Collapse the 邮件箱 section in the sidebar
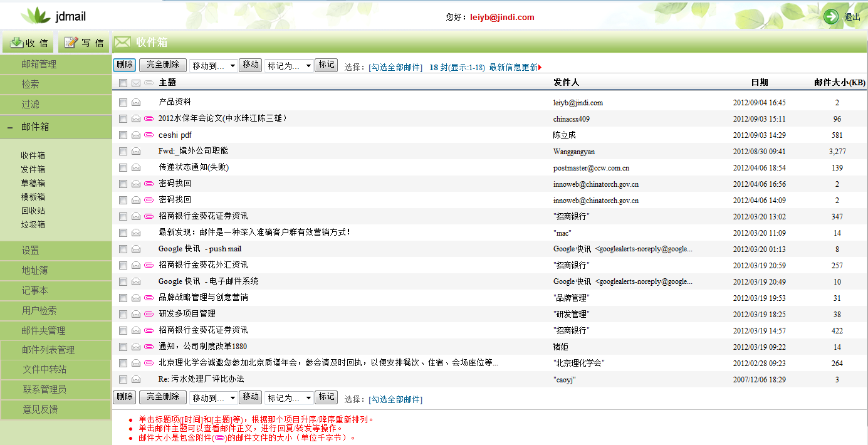This screenshot has width=868, height=445. [x=10, y=127]
